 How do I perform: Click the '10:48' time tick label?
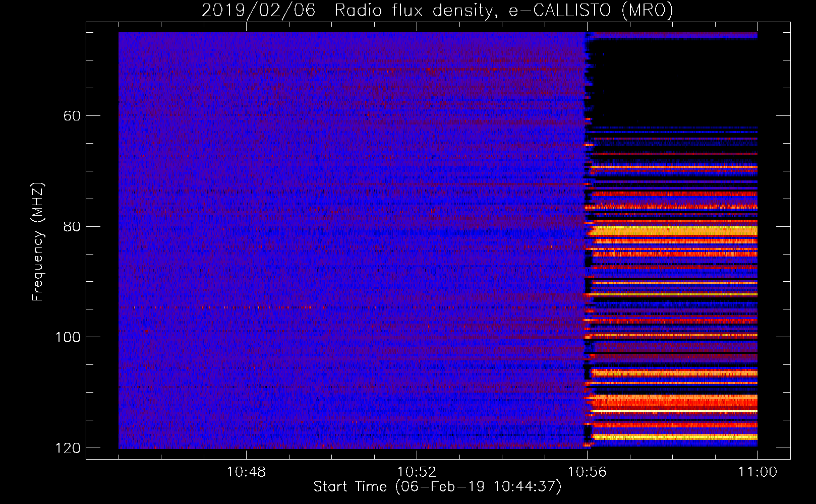246,472
